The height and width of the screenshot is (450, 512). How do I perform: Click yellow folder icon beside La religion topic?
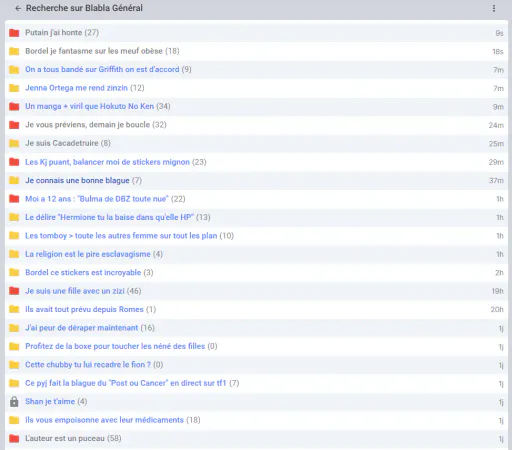14,254
